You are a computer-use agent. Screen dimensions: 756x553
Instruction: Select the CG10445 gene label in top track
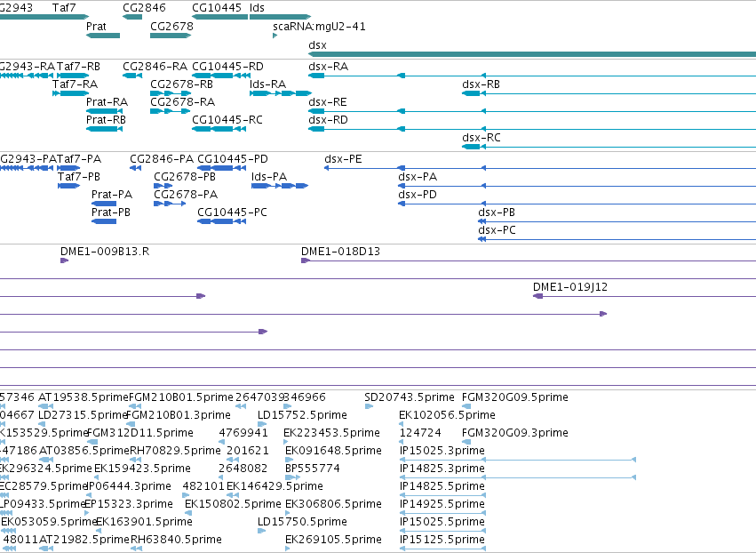[217, 8]
